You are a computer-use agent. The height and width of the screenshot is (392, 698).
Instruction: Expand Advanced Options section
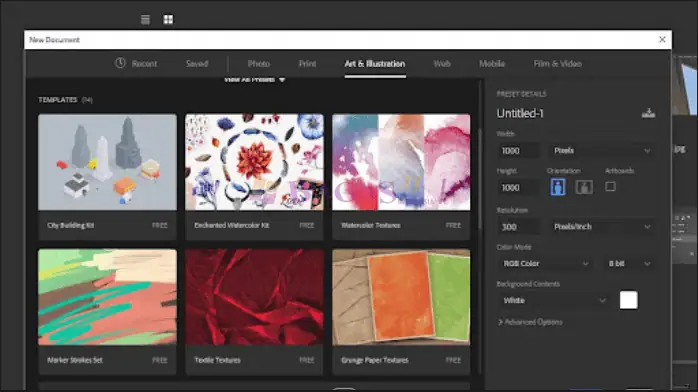tap(530, 322)
